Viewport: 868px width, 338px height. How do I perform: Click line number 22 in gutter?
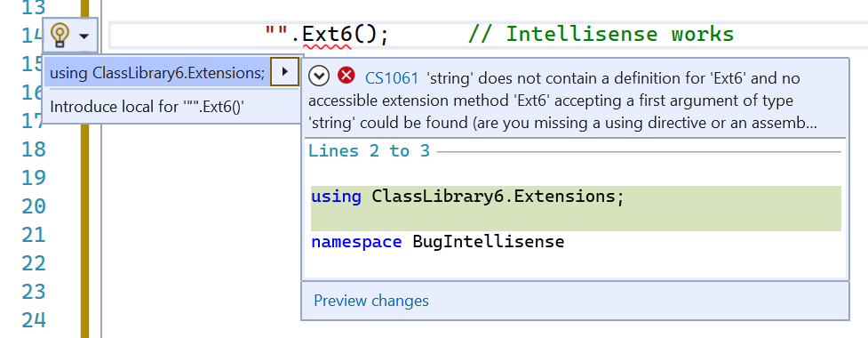pos(34,262)
